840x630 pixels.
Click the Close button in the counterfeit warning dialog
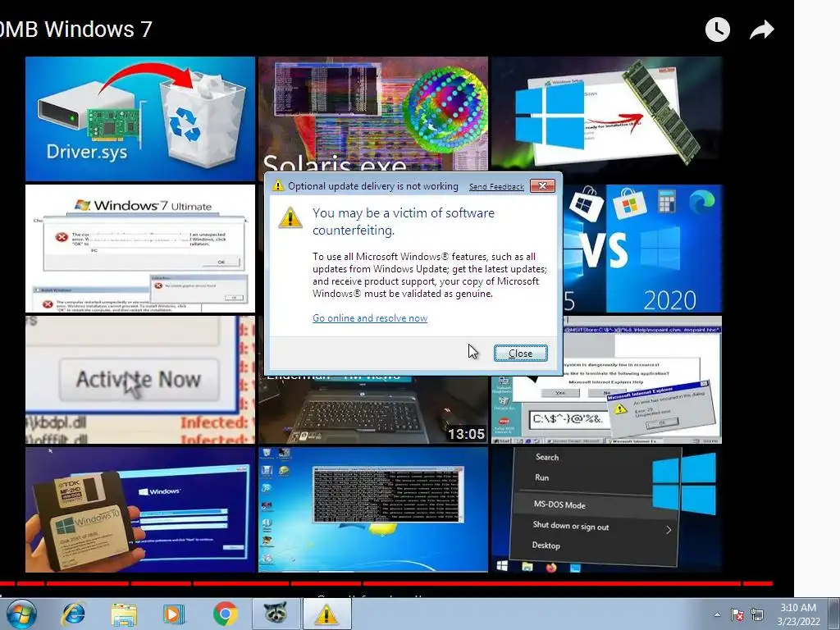pos(520,353)
